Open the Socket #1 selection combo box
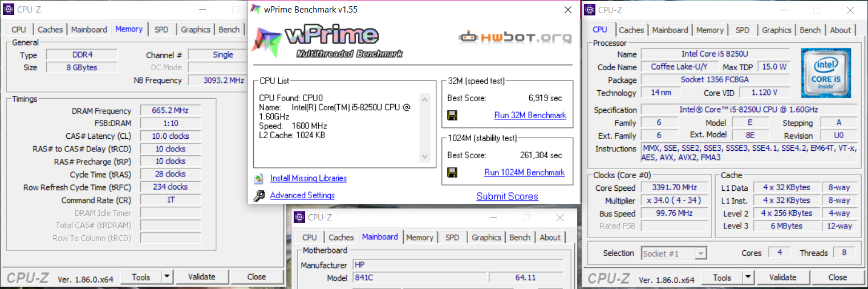This screenshot has width=868, height=289. 674,254
